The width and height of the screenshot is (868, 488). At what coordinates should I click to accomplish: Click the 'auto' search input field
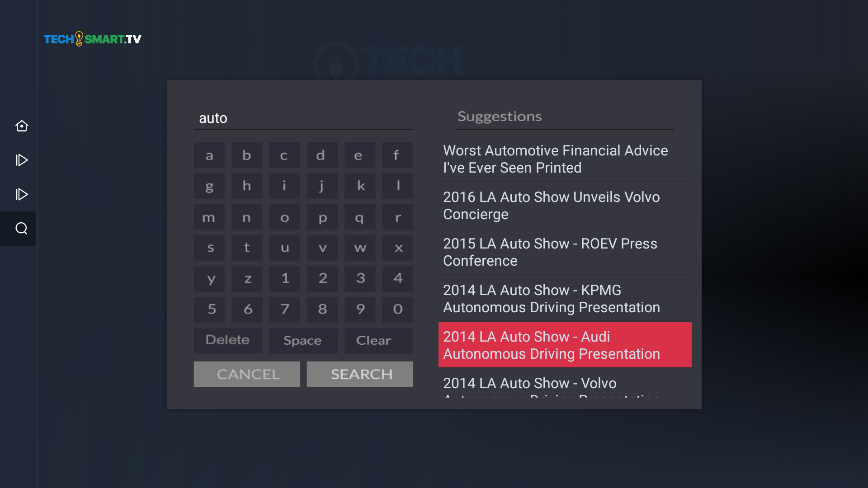[303, 118]
